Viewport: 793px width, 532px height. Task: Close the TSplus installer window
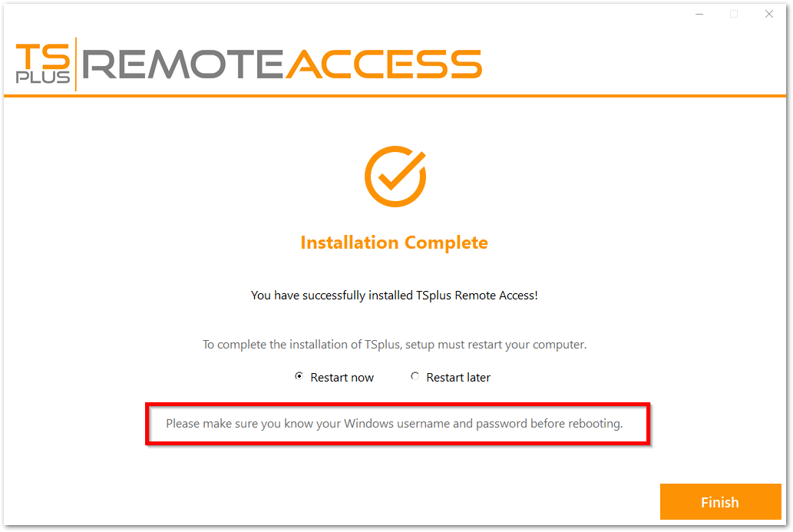tap(769, 14)
